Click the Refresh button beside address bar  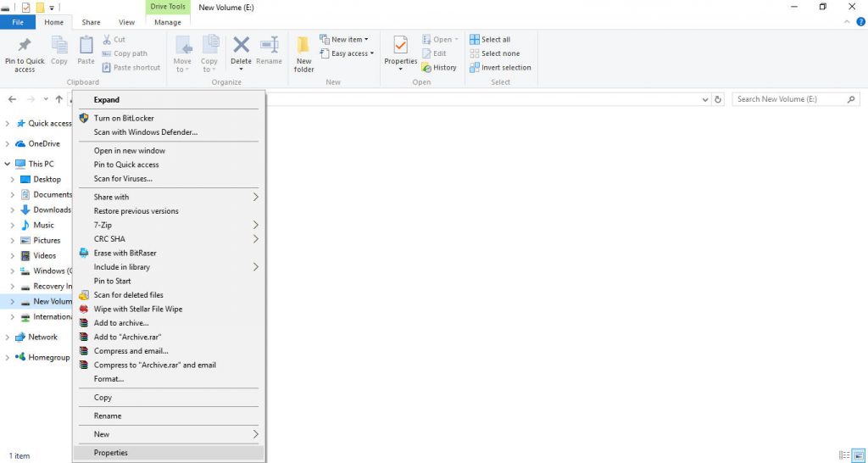[718, 100]
